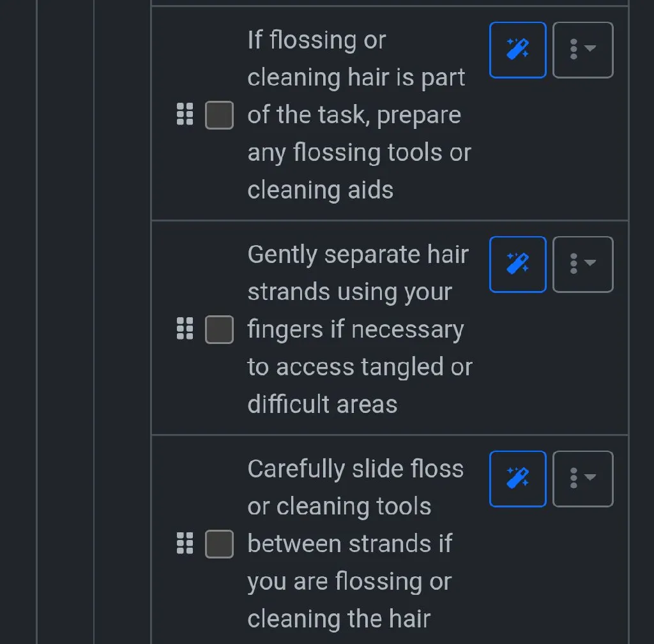Open the more-options dropdown for the 'Carefully slide floss' task
654x644 pixels.
[x=582, y=479]
